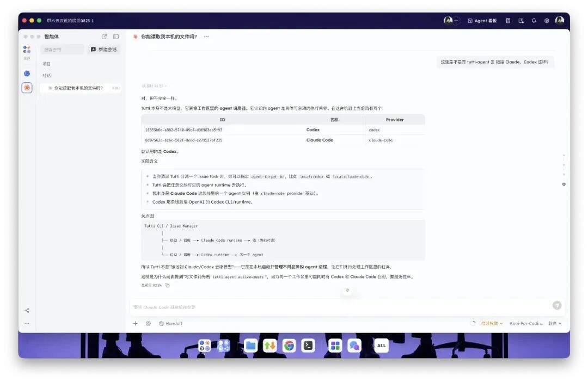The width and height of the screenshot is (588, 382).
Task: Open settings gear in top bar
Action: tap(547, 21)
